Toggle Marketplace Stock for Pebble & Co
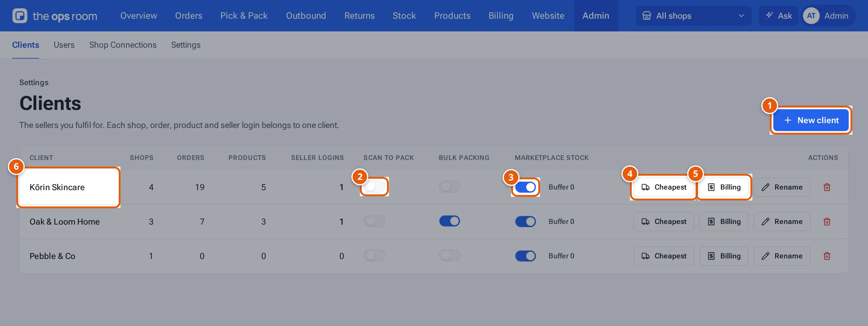Image resolution: width=868 pixels, height=326 pixels. coord(525,256)
